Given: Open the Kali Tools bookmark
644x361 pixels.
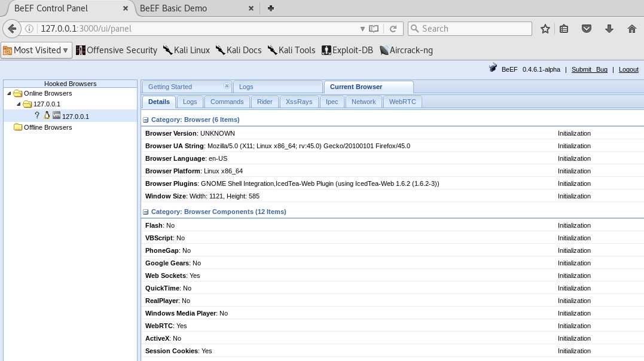Looking at the screenshot, I should [292, 50].
